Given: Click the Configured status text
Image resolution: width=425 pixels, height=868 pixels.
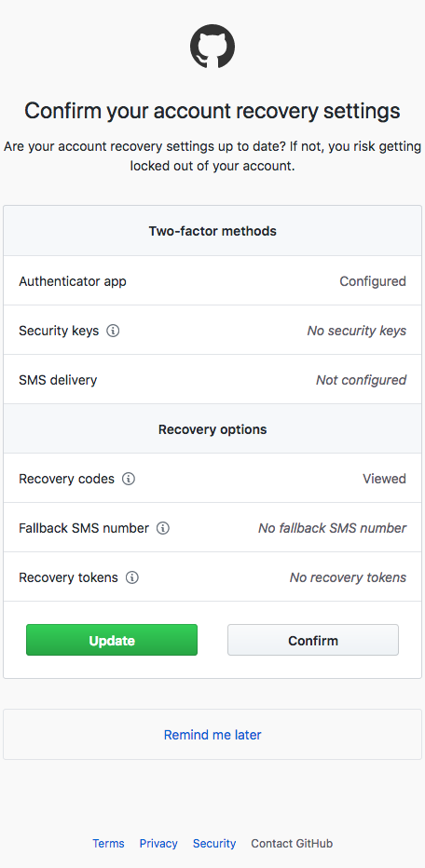Looking at the screenshot, I should [373, 281].
